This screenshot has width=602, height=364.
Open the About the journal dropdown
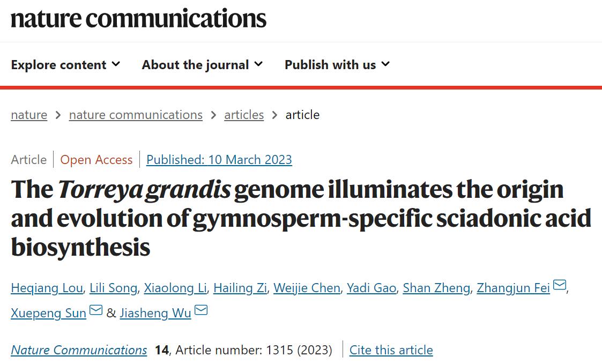202,65
